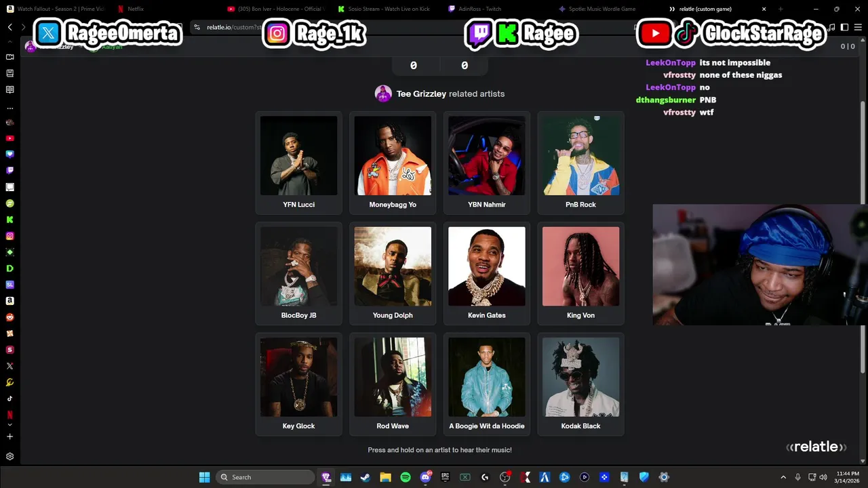Go back with the browser back arrow
The width and height of the screenshot is (868, 488).
pos(9,27)
